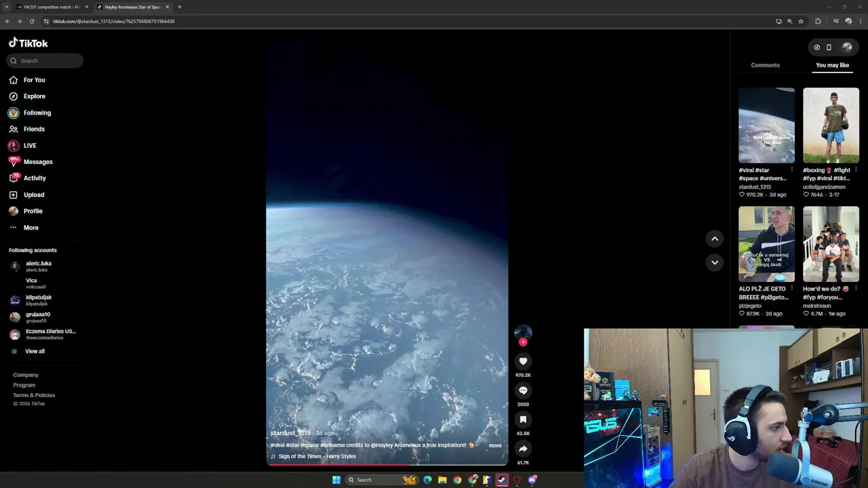Close the FACEIT browser tab
The width and height of the screenshot is (868, 488).
pos(87,7)
